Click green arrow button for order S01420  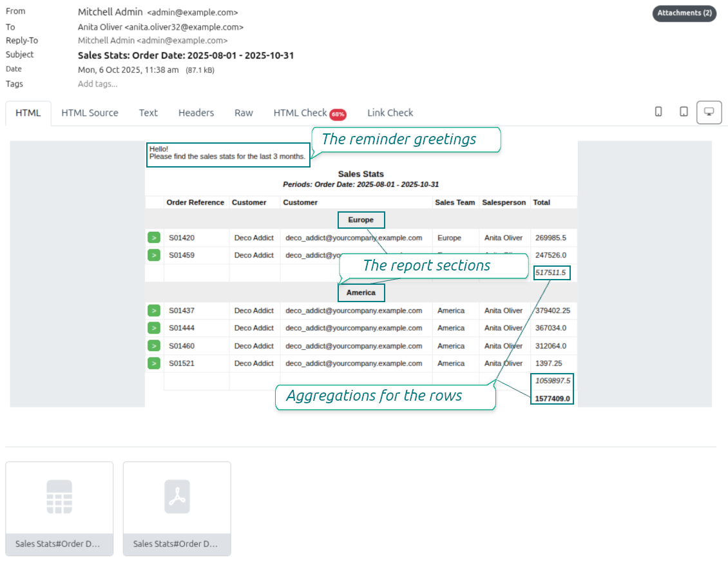[x=153, y=238]
